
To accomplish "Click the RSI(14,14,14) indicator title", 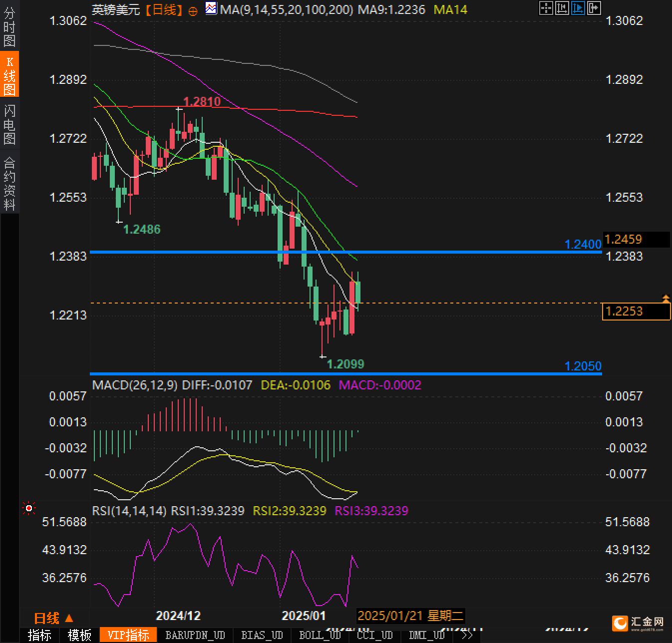I will pos(129,511).
